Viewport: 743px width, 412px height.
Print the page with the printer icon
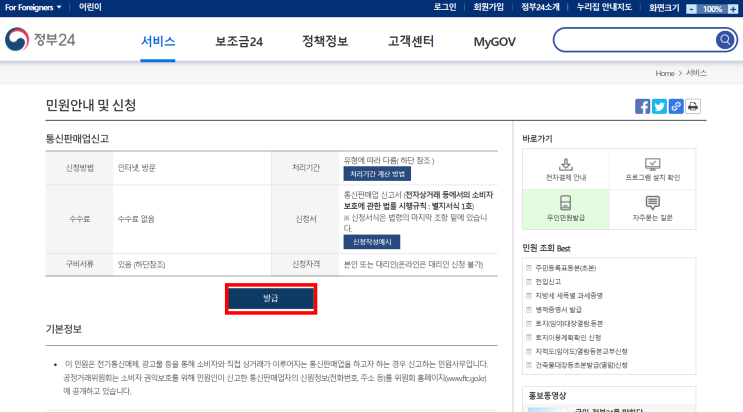[693, 106]
